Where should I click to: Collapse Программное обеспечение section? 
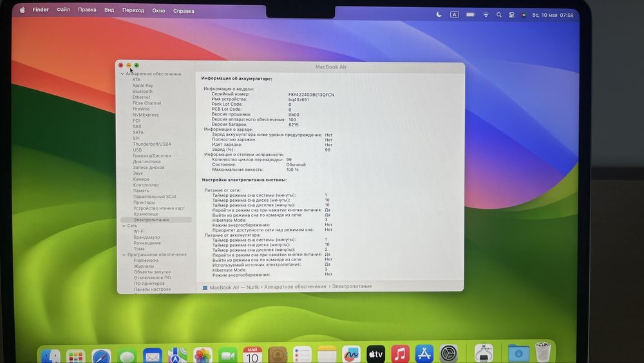124,255
